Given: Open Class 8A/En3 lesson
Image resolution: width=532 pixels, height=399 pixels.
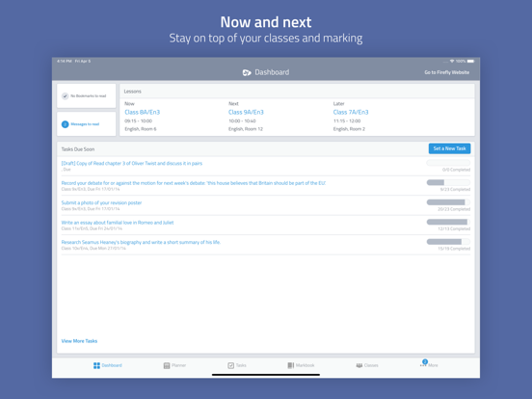Looking at the screenshot, I should [143, 113].
